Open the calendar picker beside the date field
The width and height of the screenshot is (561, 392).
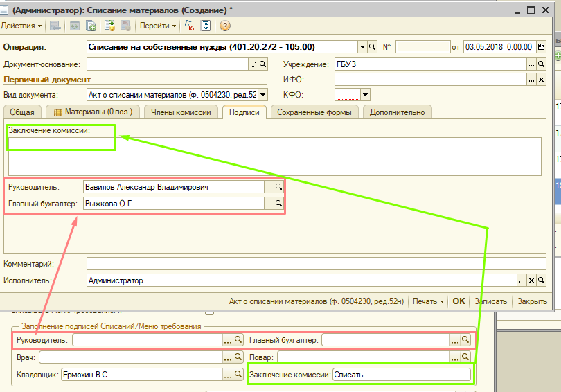(x=541, y=47)
